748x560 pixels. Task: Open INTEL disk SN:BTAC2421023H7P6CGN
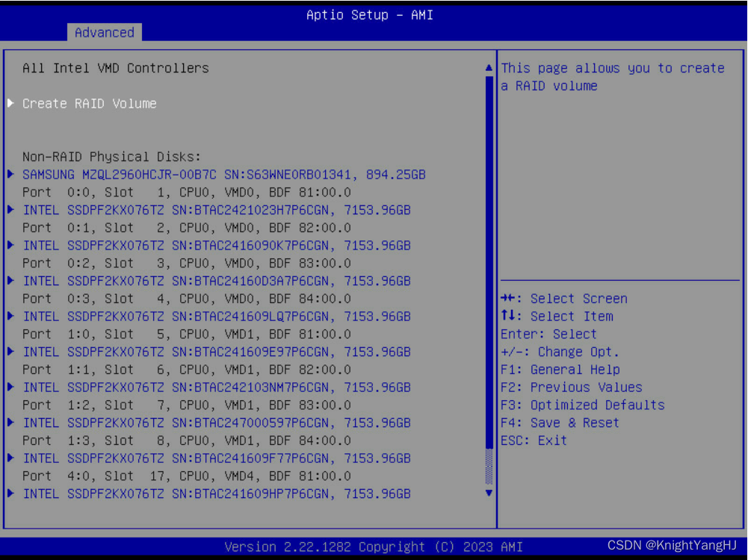(217, 210)
